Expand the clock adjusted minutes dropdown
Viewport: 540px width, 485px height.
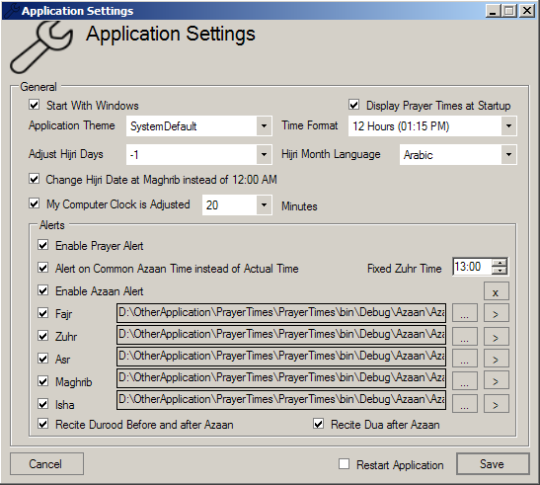(x=264, y=205)
